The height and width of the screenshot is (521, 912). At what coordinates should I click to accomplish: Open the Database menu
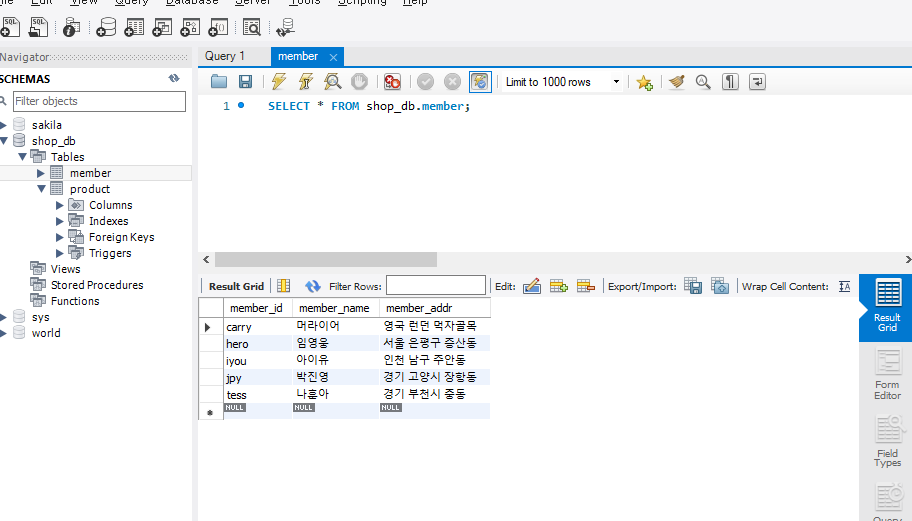coord(192,2)
